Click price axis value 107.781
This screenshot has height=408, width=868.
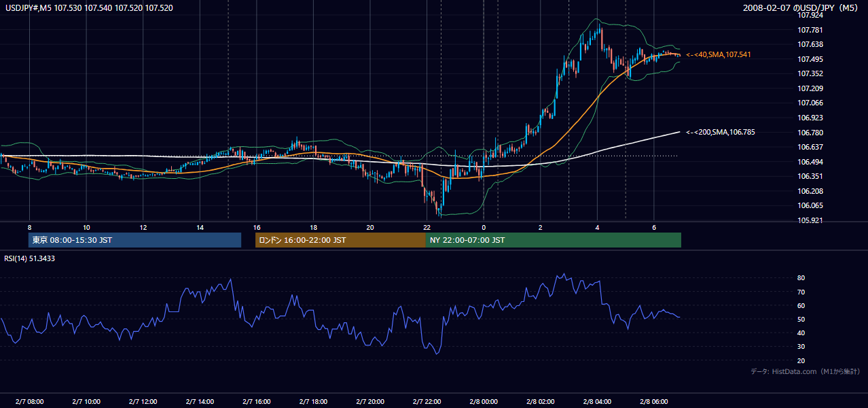coord(810,30)
